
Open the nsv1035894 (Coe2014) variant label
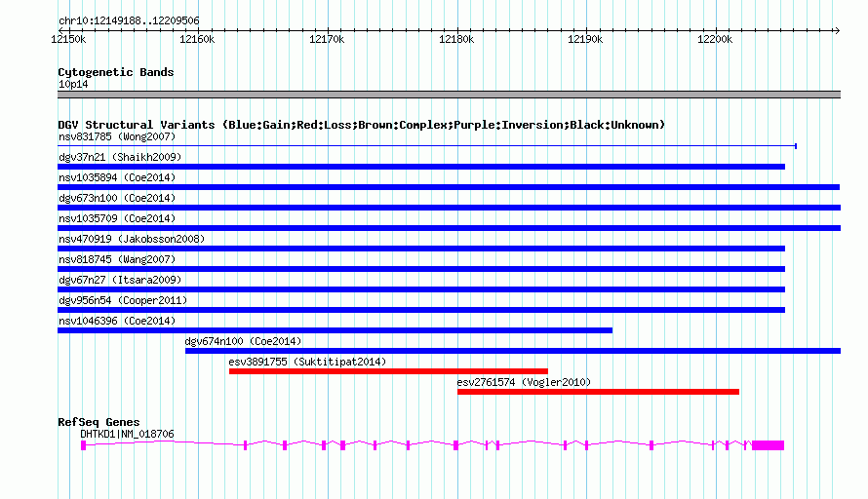pos(117,177)
